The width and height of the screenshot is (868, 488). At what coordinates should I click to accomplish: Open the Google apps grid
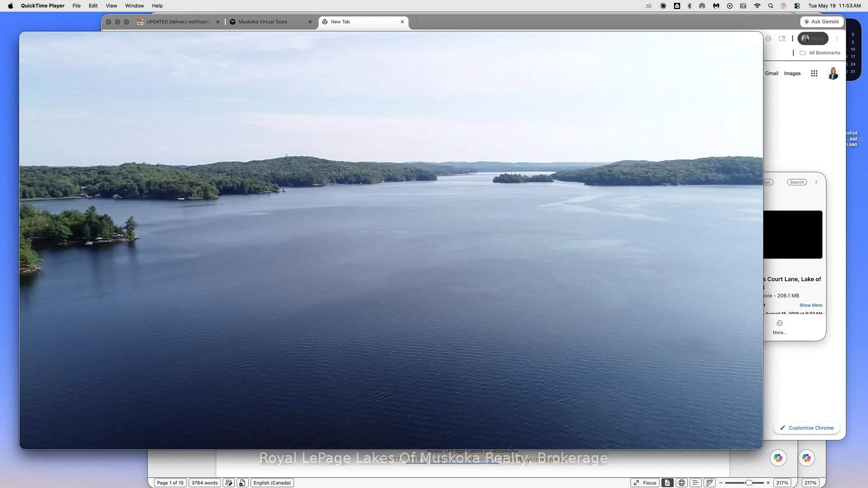[814, 73]
